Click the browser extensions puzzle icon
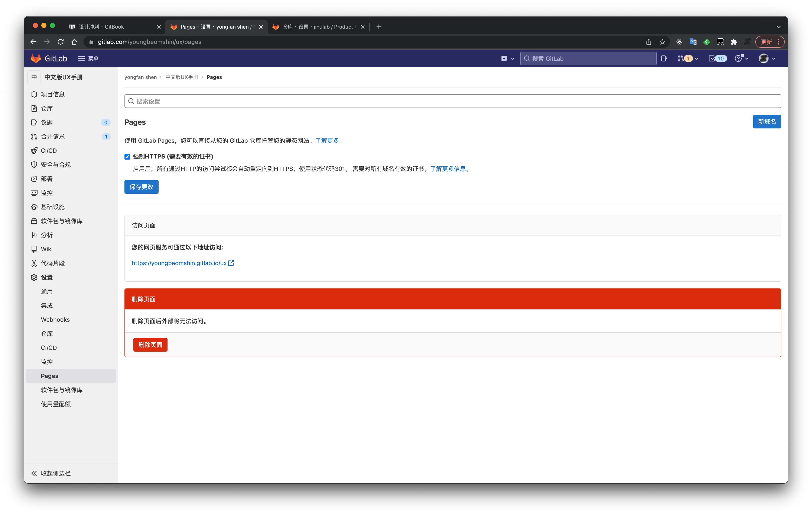 point(734,42)
